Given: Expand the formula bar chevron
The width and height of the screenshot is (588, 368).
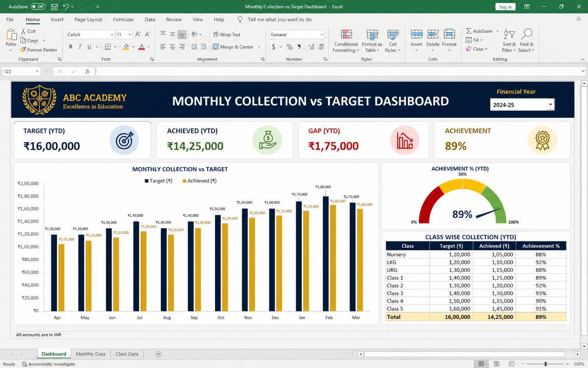Looking at the screenshot, I should tap(583, 71).
